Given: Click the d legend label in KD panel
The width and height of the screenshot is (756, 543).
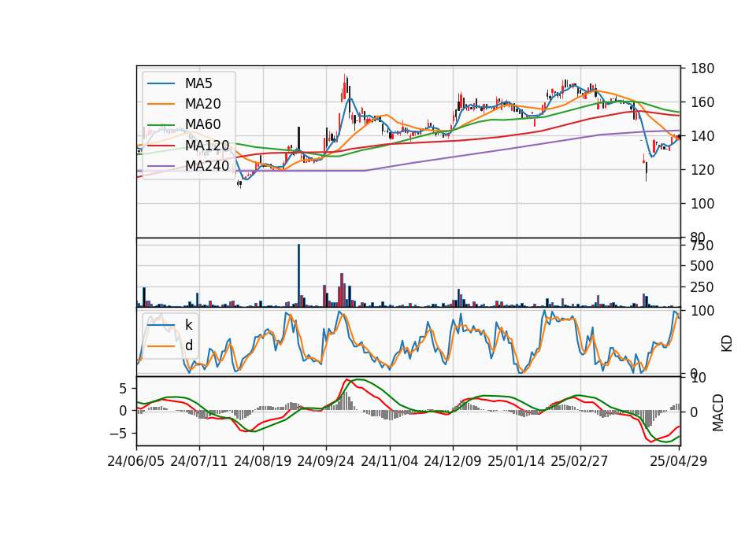Looking at the screenshot, I should click(x=188, y=345).
